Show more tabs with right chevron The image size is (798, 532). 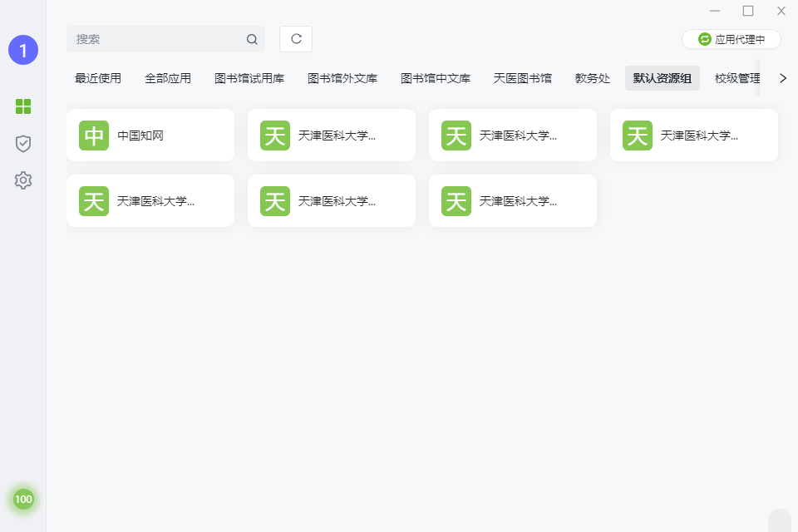(x=783, y=78)
